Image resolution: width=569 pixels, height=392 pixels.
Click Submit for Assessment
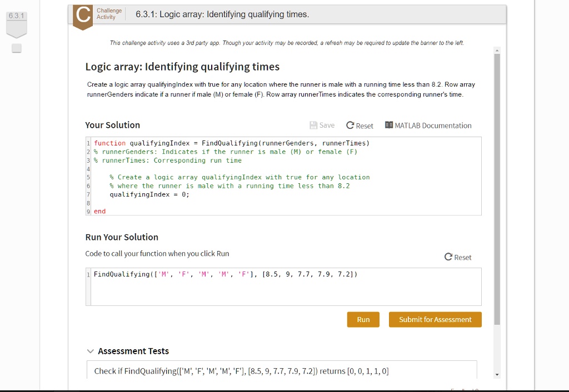[x=435, y=319]
